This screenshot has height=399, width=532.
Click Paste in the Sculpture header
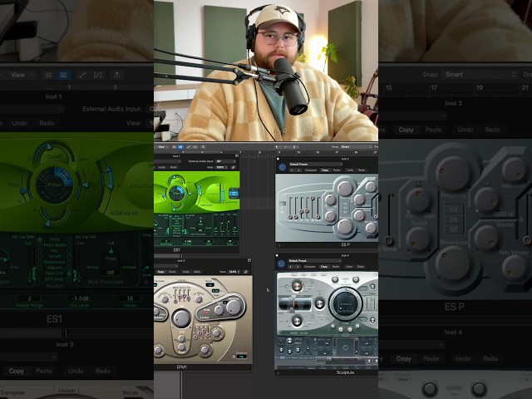pyautogui.click(x=336, y=266)
